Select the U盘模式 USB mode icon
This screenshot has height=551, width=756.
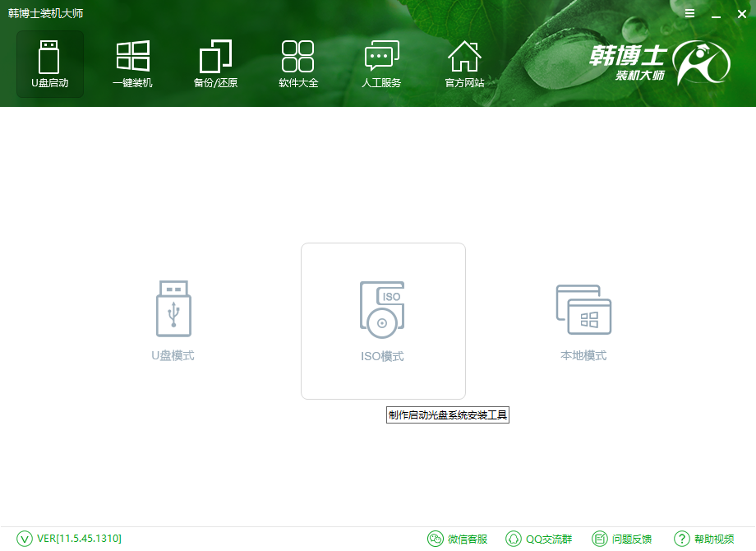(172, 308)
